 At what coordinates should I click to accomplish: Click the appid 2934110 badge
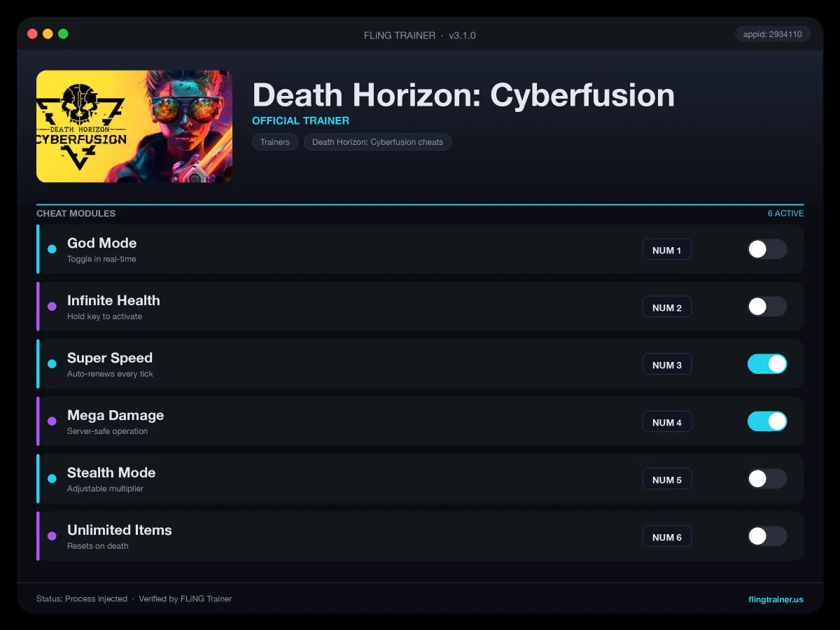click(773, 34)
